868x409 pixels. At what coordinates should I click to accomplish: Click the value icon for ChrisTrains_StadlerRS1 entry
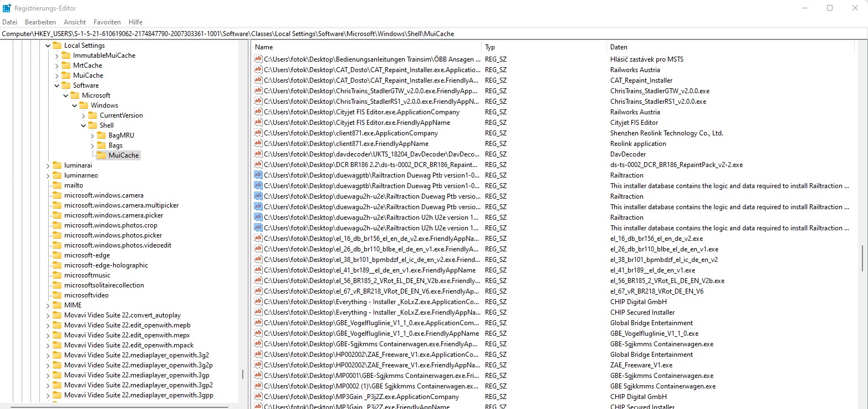pyautogui.click(x=258, y=102)
